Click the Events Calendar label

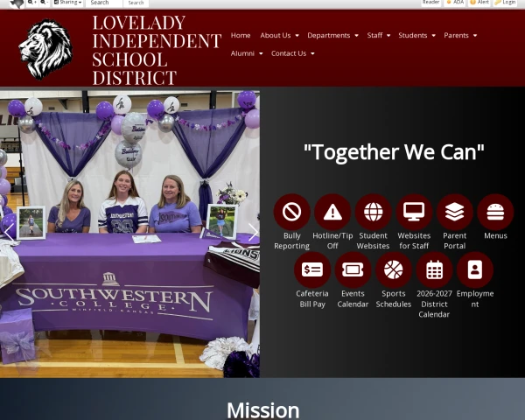coord(353,298)
